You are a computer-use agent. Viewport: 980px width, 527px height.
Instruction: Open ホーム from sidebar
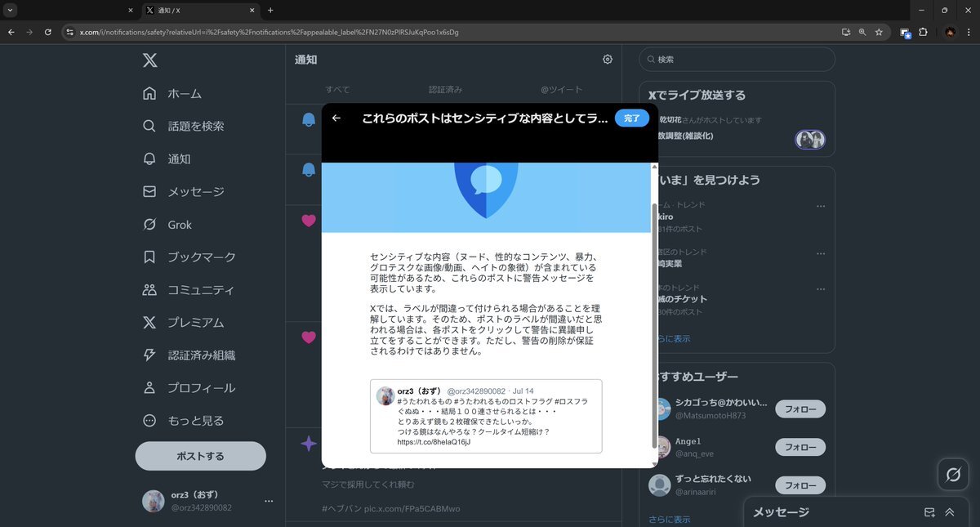(171, 93)
